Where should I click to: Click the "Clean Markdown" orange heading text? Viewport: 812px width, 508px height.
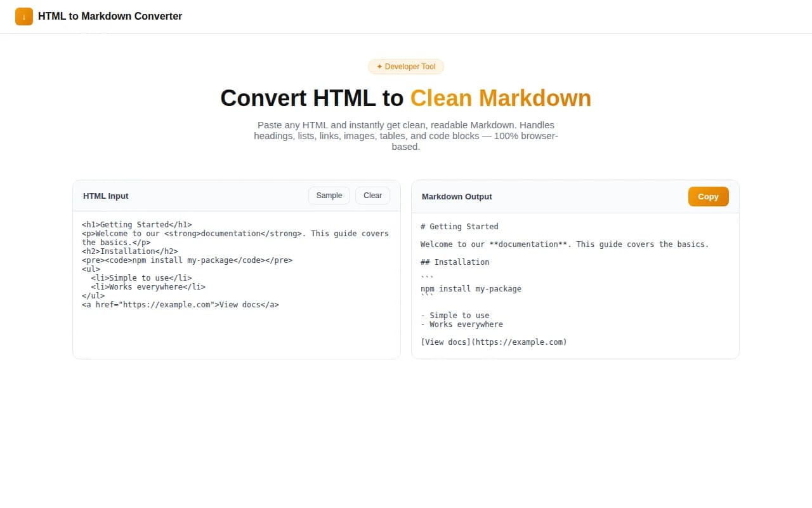tap(501, 98)
